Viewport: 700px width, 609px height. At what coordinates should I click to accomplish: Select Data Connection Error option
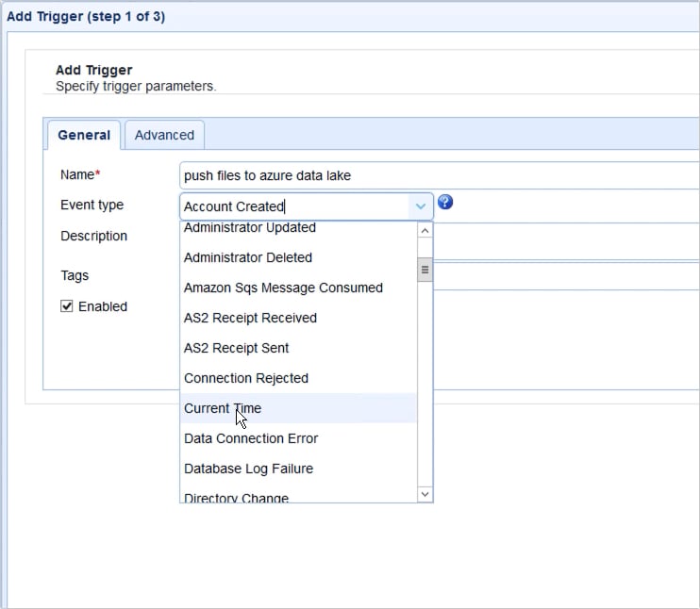[x=251, y=438]
